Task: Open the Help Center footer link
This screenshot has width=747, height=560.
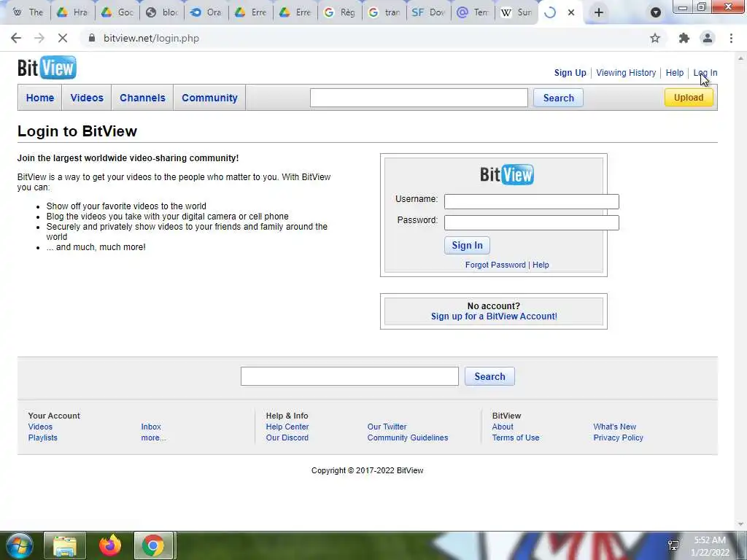Action: tap(287, 427)
